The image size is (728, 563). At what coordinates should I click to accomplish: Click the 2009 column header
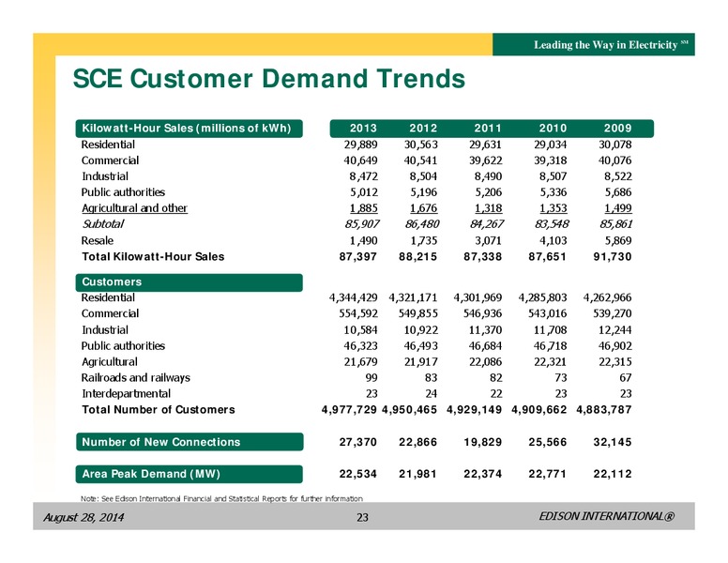click(x=617, y=129)
